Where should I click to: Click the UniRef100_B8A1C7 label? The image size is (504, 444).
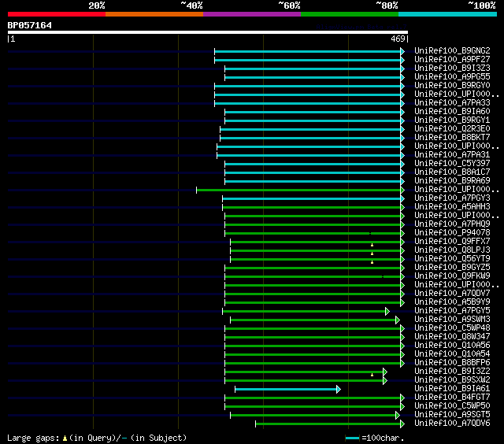452,172
